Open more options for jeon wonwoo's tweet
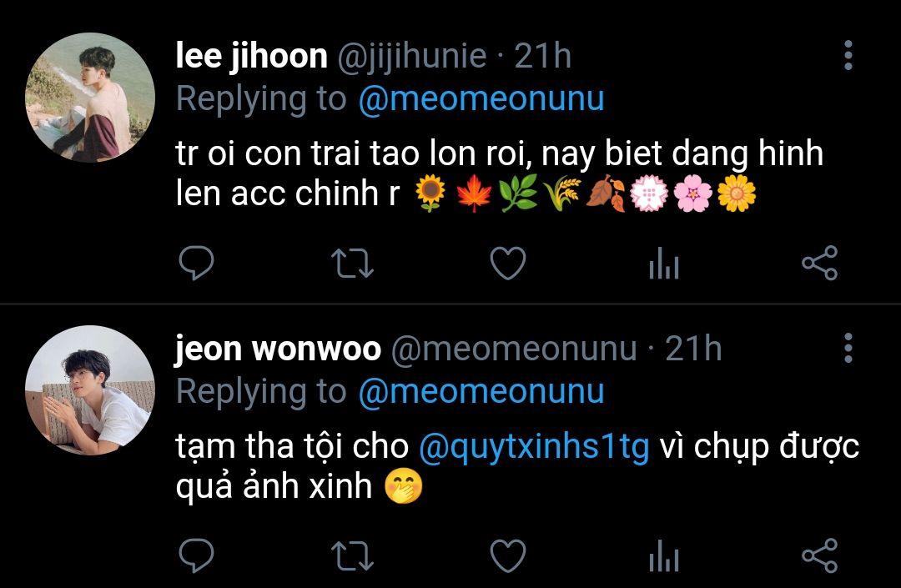This screenshot has height=588, width=901. pos(848,348)
